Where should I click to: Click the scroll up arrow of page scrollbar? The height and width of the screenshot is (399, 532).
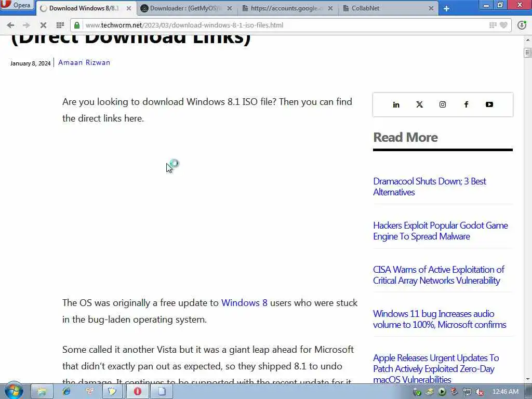(x=528, y=39)
